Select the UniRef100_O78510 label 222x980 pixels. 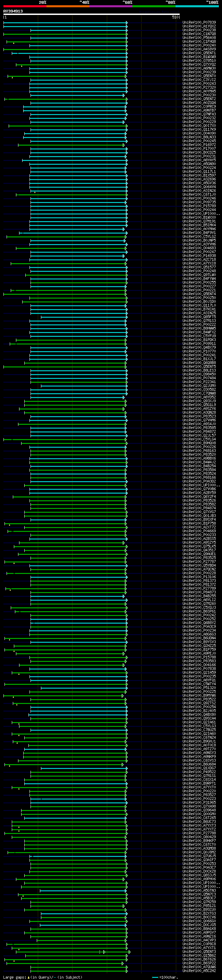[x=199, y=60]
